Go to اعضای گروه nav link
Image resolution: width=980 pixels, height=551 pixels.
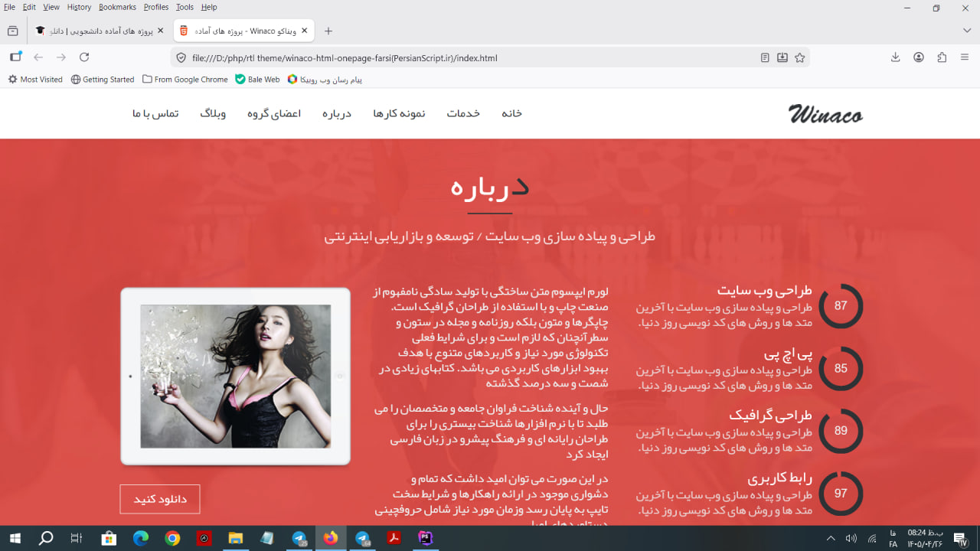click(274, 113)
